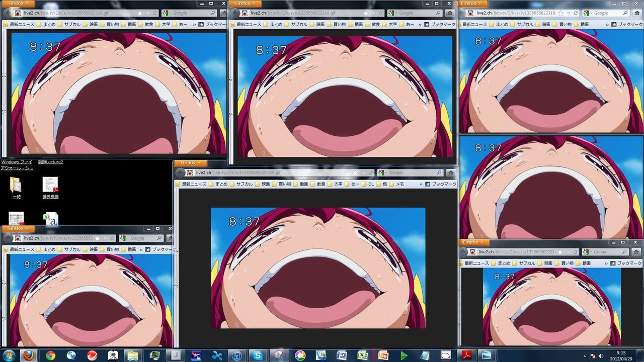Open the メモ bookmark folder

pyautogui.click(x=396, y=184)
